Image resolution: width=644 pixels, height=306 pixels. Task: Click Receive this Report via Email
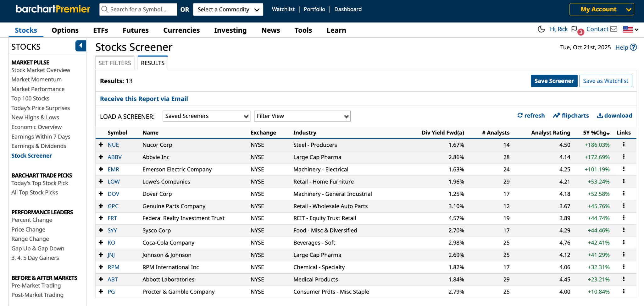click(144, 99)
